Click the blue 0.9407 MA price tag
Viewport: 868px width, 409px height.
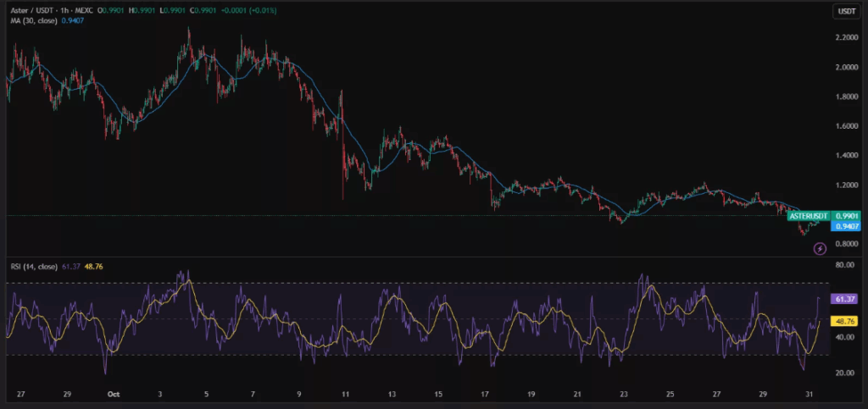(847, 227)
